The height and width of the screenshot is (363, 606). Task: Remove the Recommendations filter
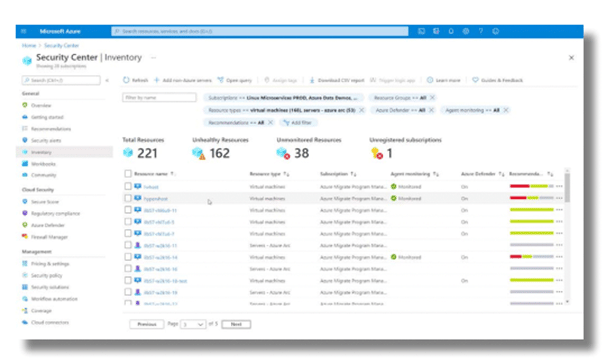(271, 123)
